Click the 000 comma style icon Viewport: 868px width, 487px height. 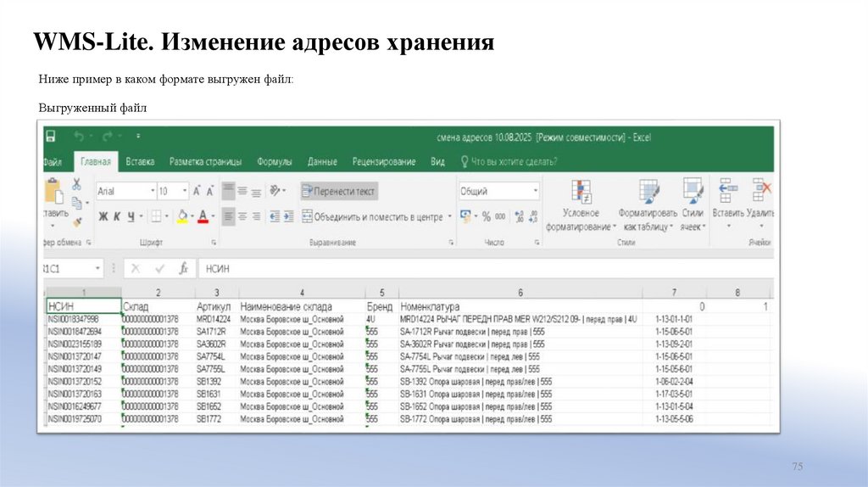pyautogui.click(x=500, y=216)
